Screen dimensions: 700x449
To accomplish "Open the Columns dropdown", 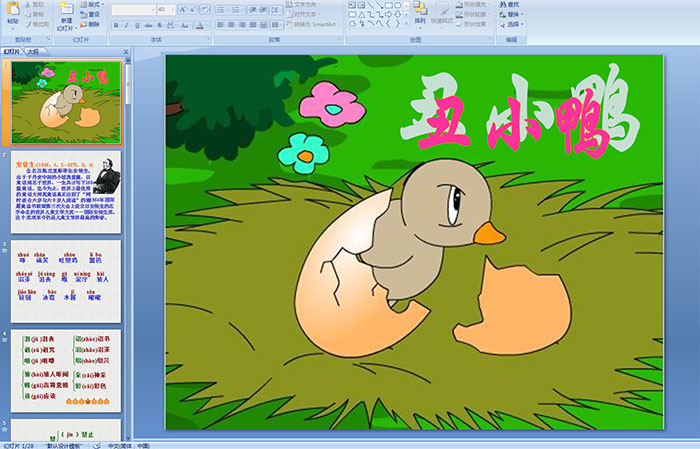I will [277, 25].
